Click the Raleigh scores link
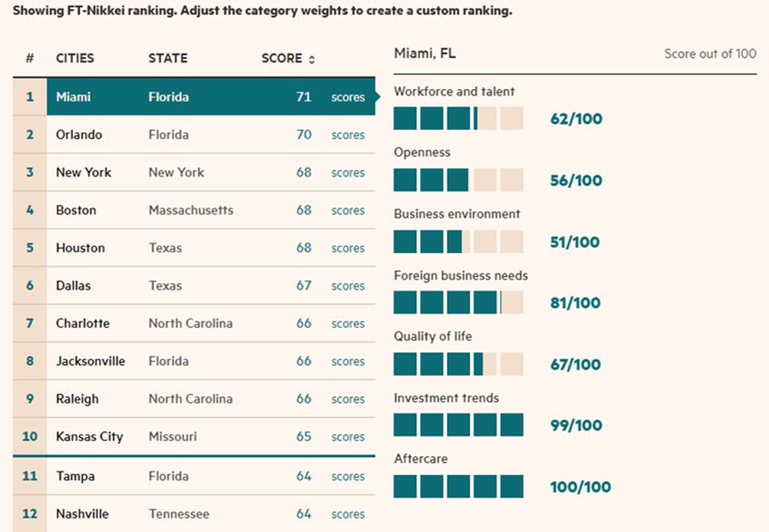 pyautogui.click(x=348, y=399)
